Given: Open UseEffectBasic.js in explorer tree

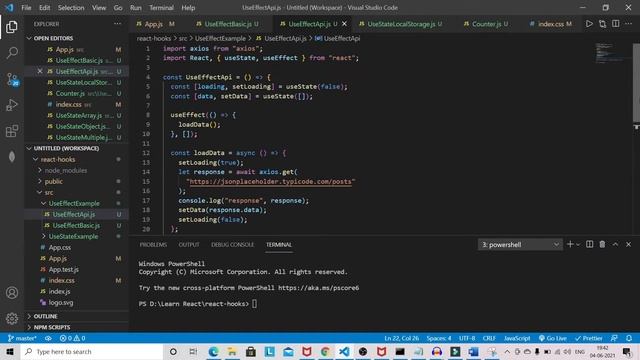Looking at the screenshot, I should [76, 225].
